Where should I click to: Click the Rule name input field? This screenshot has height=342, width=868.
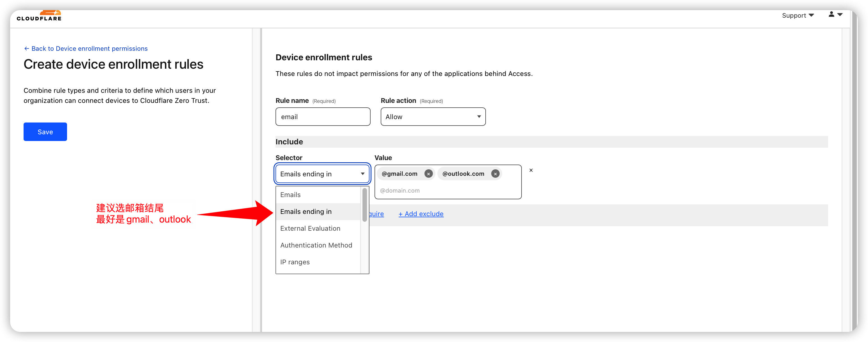click(322, 117)
